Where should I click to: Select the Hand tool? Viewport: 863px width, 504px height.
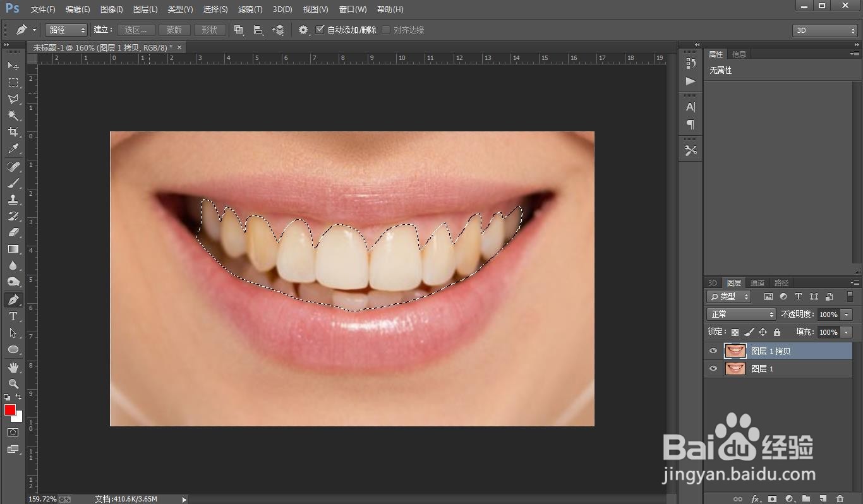[x=13, y=368]
